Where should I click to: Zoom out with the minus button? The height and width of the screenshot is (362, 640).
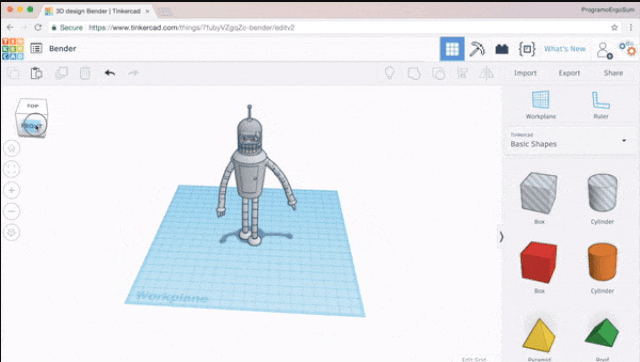(x=11, y=211)
